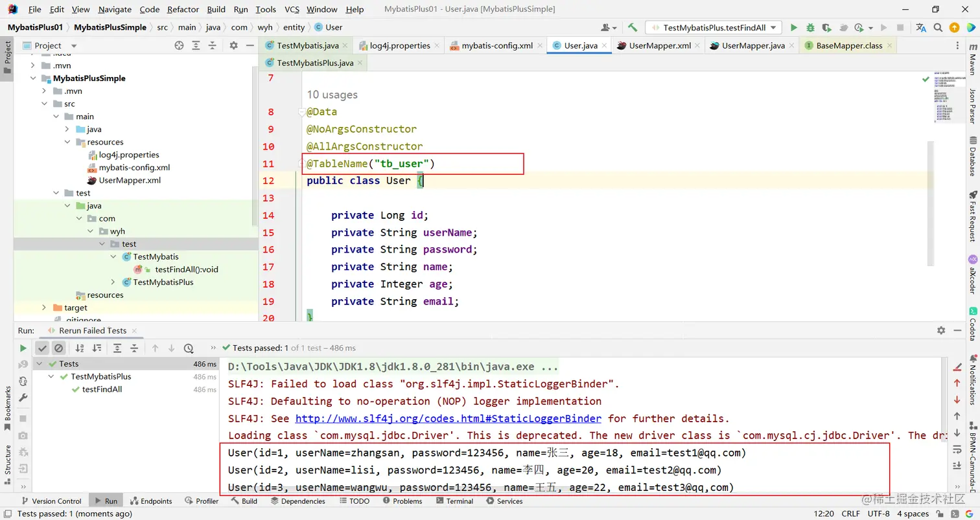Image resolution: width=980 pixels, height=520 pixels.
Task: Click UTF-8 encoding in status bar
Action: pos(878,514)
